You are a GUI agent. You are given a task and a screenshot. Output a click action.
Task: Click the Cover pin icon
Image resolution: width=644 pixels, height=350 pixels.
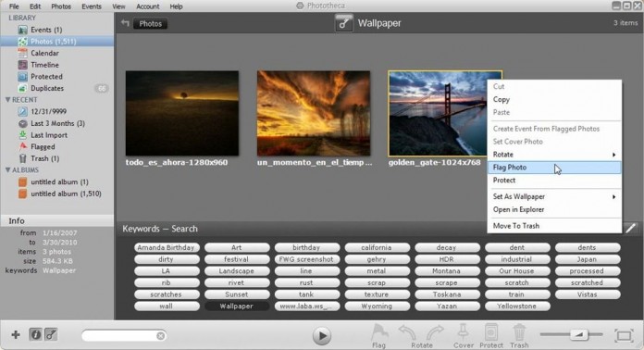tap(464, 332)
